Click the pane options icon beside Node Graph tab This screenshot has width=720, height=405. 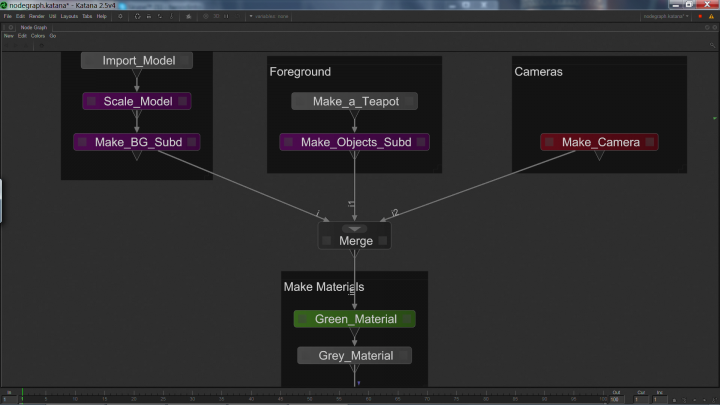pyautogui.click(x=10, y=27)
